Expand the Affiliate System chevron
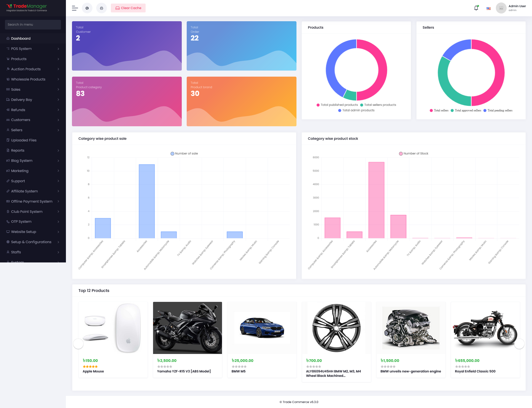The image size is (532, 408). [x=58, y=191]
